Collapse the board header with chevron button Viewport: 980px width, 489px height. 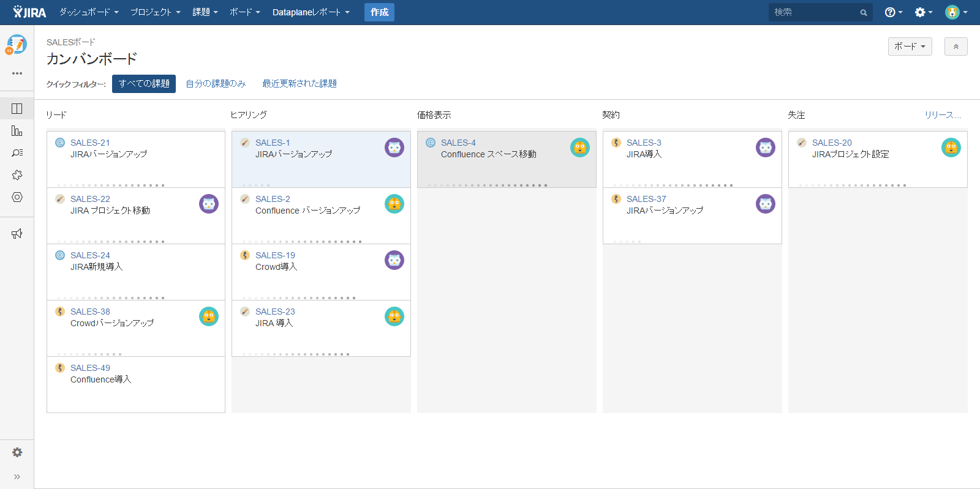click(956, 47)
